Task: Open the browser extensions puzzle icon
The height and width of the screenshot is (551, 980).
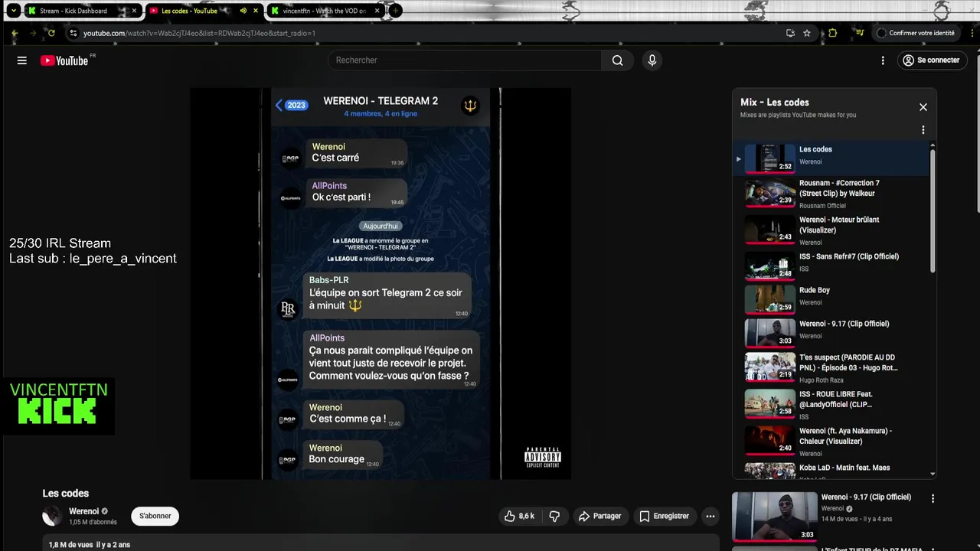Action: 833,33
